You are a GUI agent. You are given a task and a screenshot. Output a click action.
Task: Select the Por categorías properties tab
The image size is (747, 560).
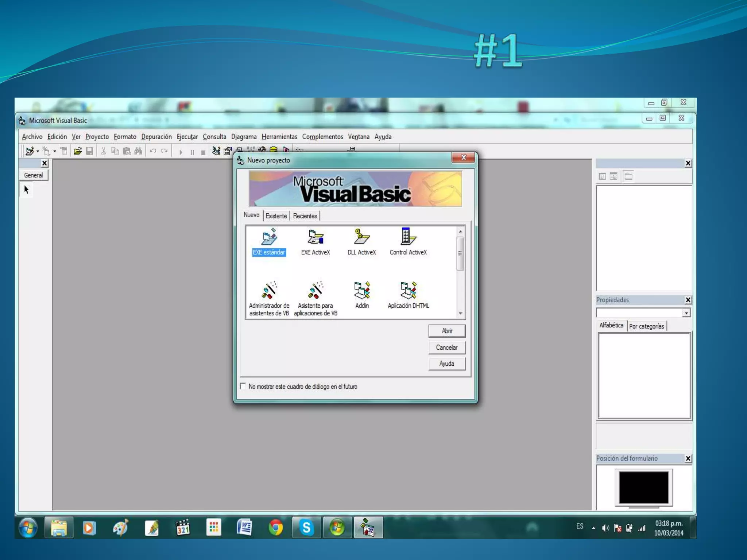point(646,326)
